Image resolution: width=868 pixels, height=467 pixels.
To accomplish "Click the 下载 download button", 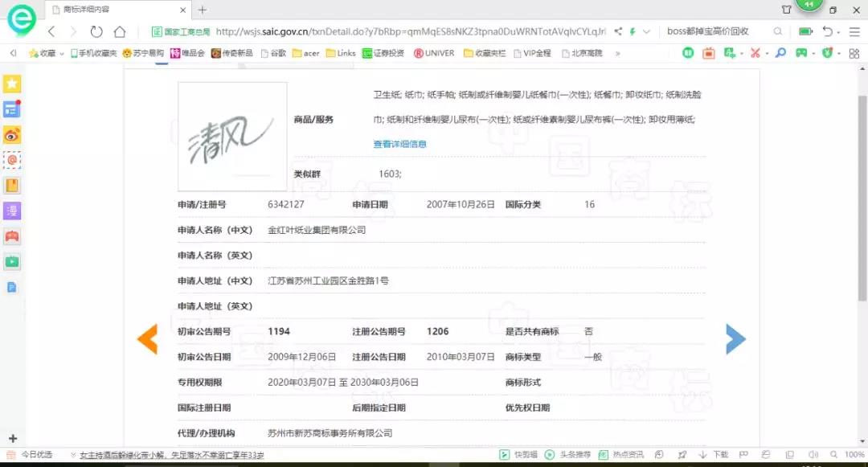I will coord(714,455).
